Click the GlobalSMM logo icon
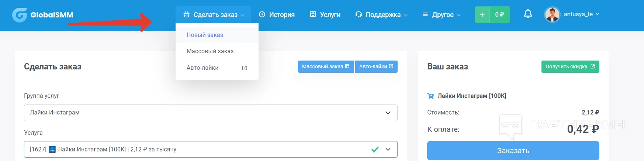This screenshot has width=644, height=161. coord(20,15)
